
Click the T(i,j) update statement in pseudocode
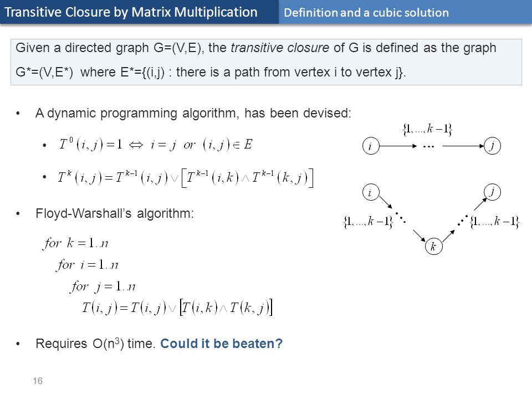[x=177, y=308]
